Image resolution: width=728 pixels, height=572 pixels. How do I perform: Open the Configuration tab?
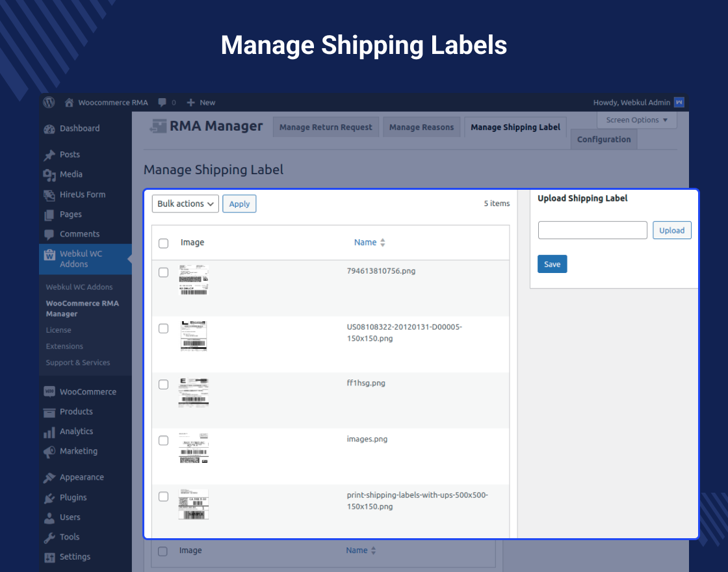(604, 140)
